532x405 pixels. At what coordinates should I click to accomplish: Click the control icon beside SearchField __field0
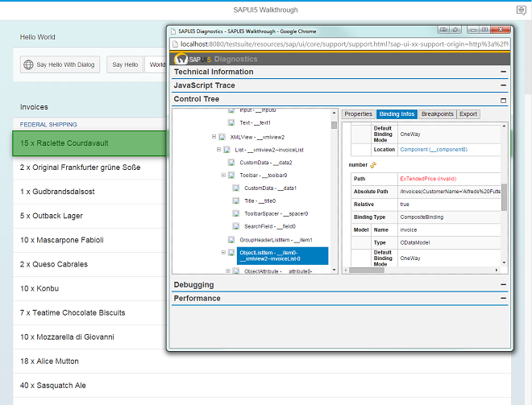coord(236,226)
